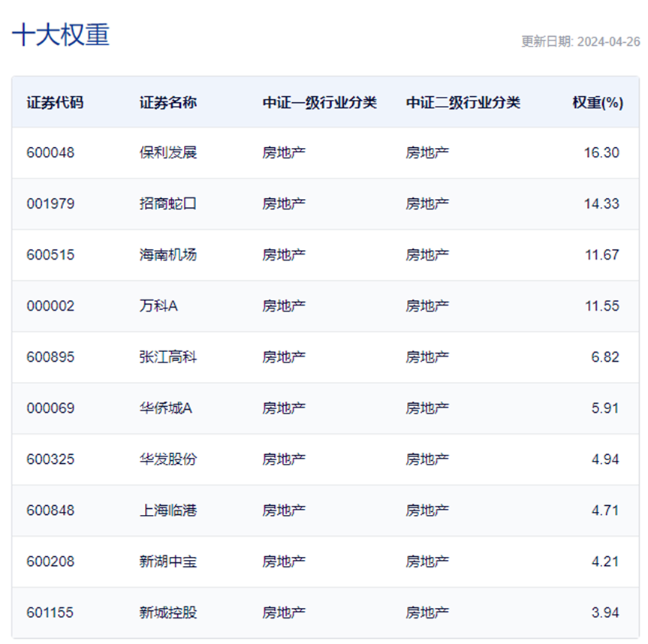Click second-level industry 房地产 in 华发股份 row
Image resolution: width=648 pixels, height=644 pixels.
(427, 459)
